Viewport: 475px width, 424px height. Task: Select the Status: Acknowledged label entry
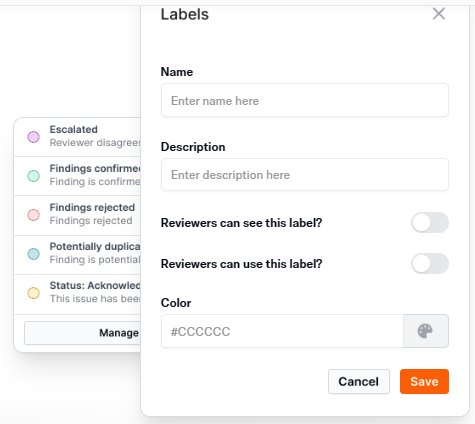point(77,293)
